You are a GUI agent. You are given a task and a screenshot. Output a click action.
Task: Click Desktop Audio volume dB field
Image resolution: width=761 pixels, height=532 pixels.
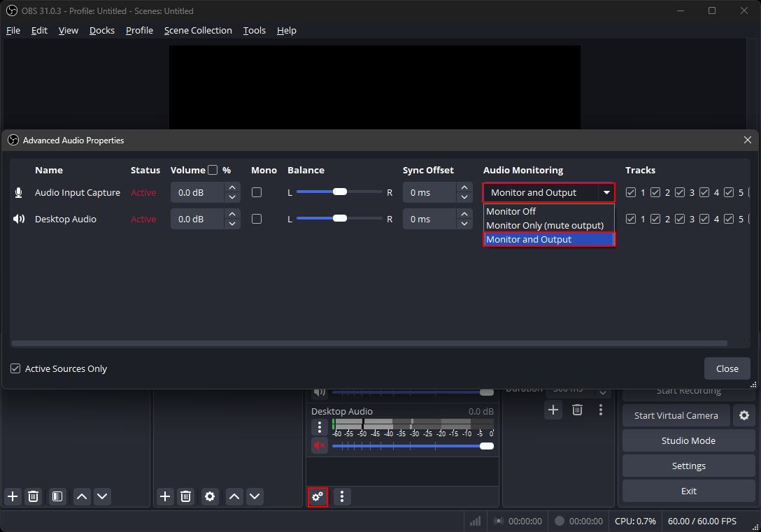click(197, 219)
